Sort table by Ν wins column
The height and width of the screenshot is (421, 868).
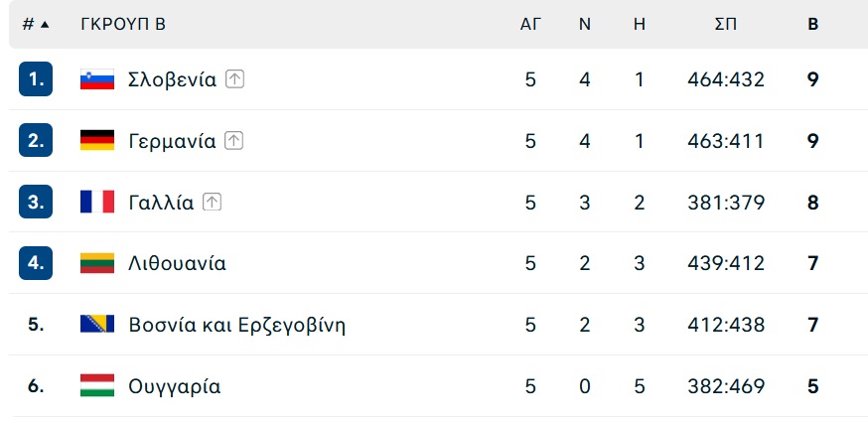coord(585,25)
